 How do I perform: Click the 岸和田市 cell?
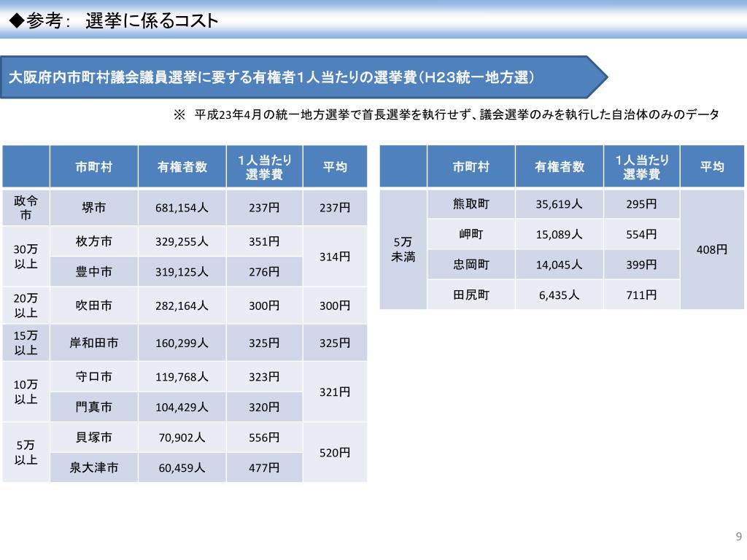[x=94, y=343]
